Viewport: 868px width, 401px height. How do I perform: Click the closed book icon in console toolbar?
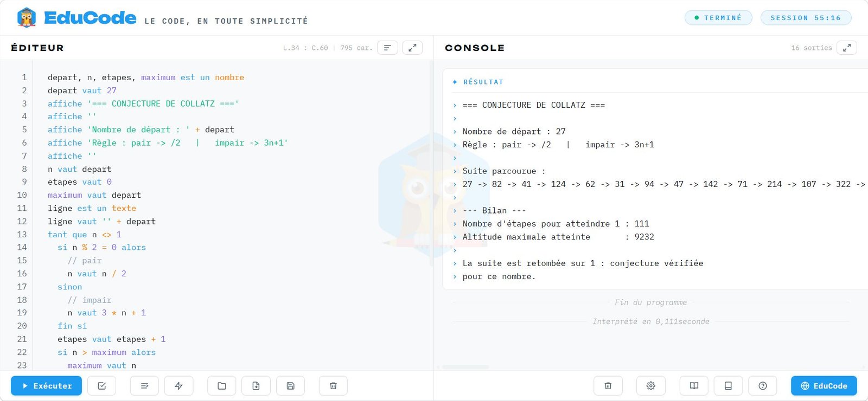[728, 386]
